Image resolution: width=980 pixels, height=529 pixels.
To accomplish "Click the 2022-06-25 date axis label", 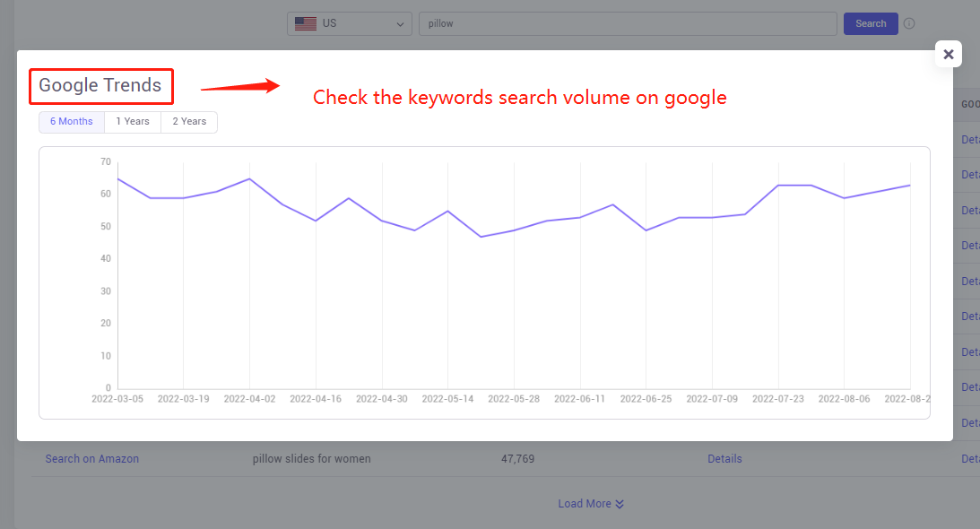I will [x=646, y=399].
